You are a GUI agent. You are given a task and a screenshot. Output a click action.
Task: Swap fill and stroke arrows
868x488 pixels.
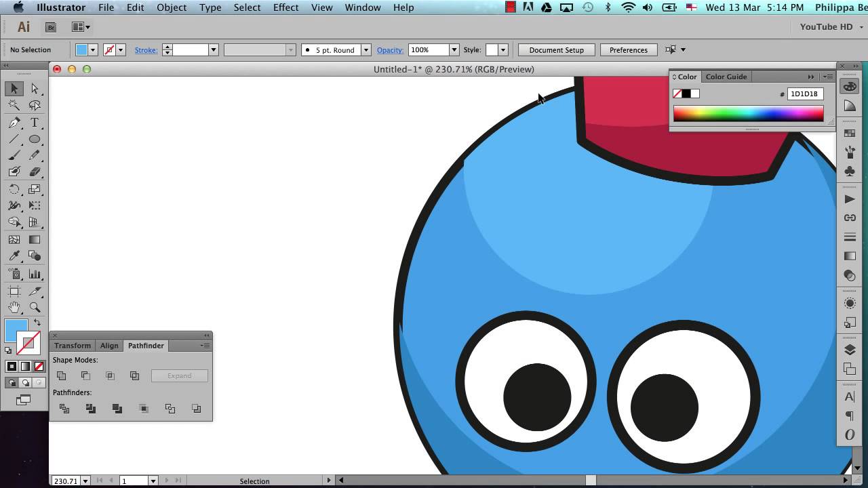coord(38,323)
